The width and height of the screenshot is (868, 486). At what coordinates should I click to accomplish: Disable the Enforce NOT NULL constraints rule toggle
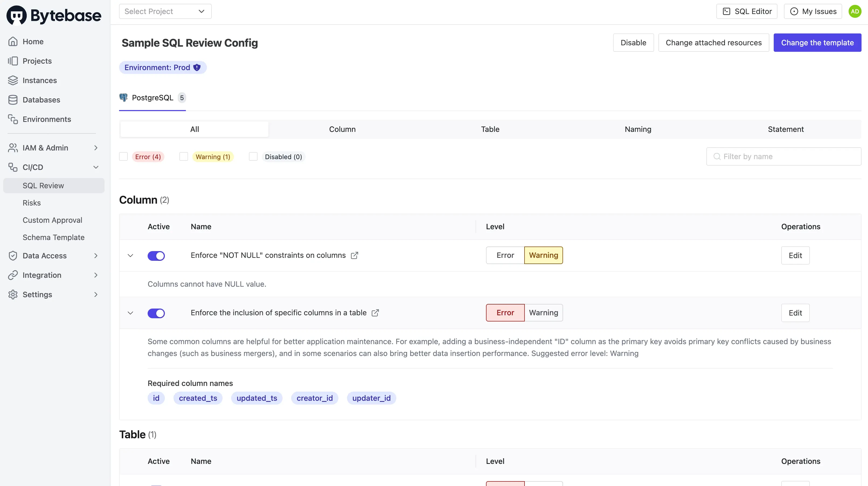[x=156, y=256]
